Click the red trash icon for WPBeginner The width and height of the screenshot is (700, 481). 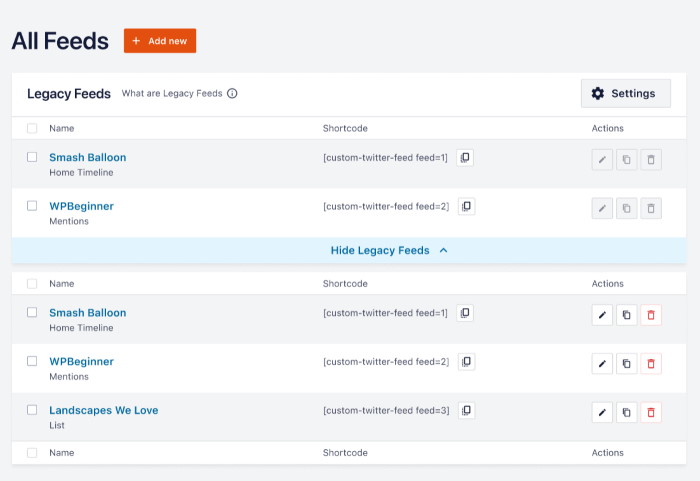(651, 364)
